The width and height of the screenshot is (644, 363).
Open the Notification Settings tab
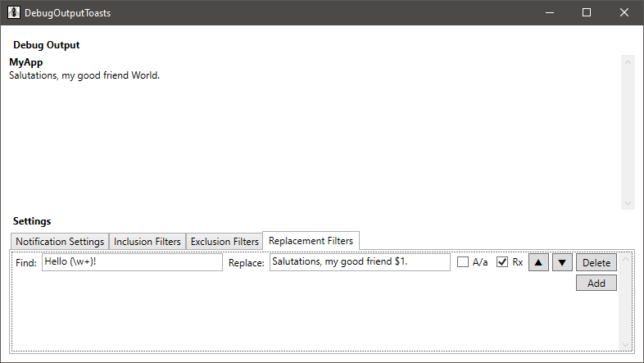pos(60,242)
